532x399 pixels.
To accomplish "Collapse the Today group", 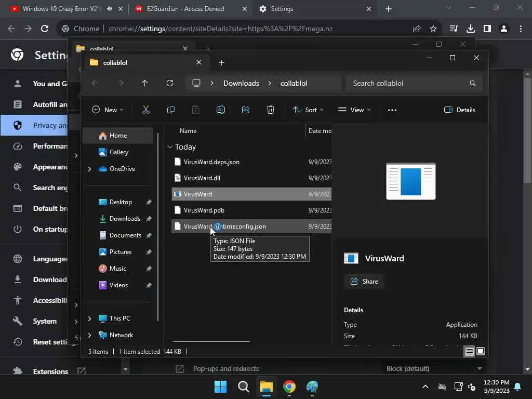I will (x=170, y=147).
